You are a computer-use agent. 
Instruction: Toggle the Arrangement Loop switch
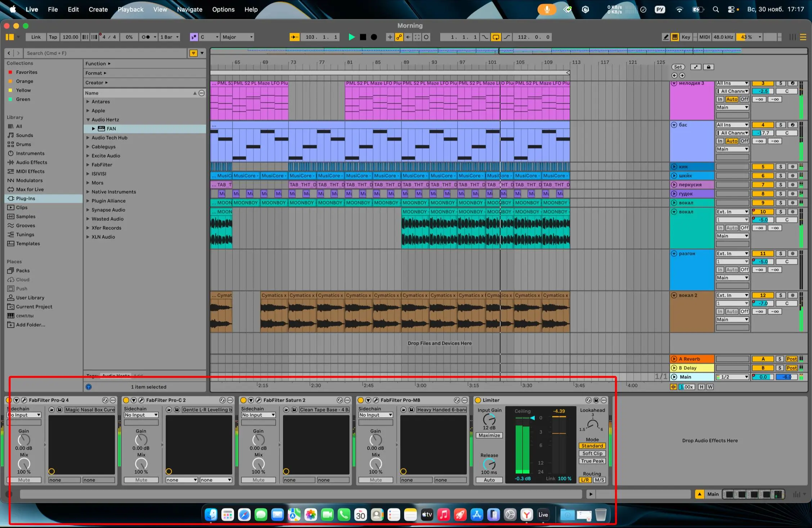pyautogui.click(x=496, y=37)
